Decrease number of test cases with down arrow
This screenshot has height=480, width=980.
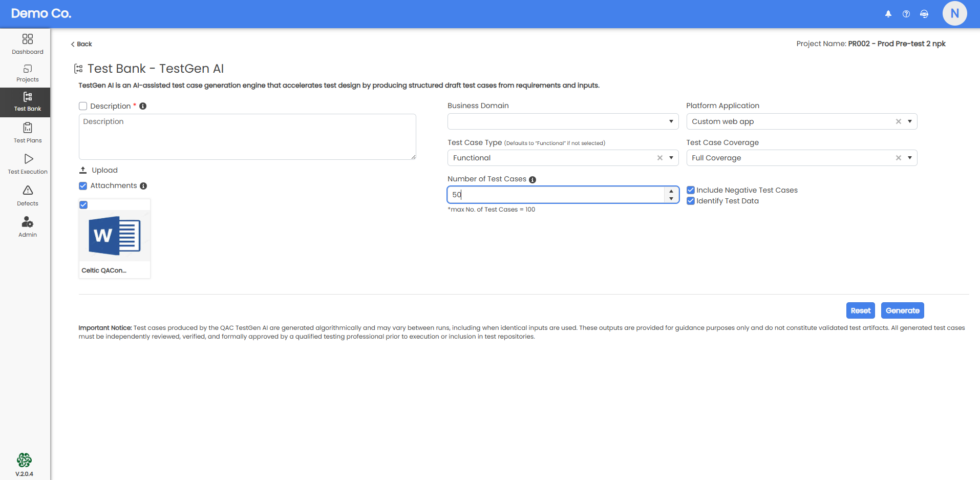[x=671, y=198]
